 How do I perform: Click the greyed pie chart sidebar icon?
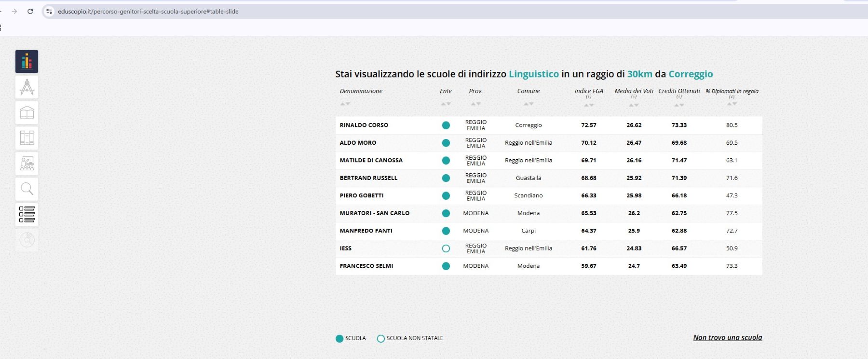click(27, 239)
